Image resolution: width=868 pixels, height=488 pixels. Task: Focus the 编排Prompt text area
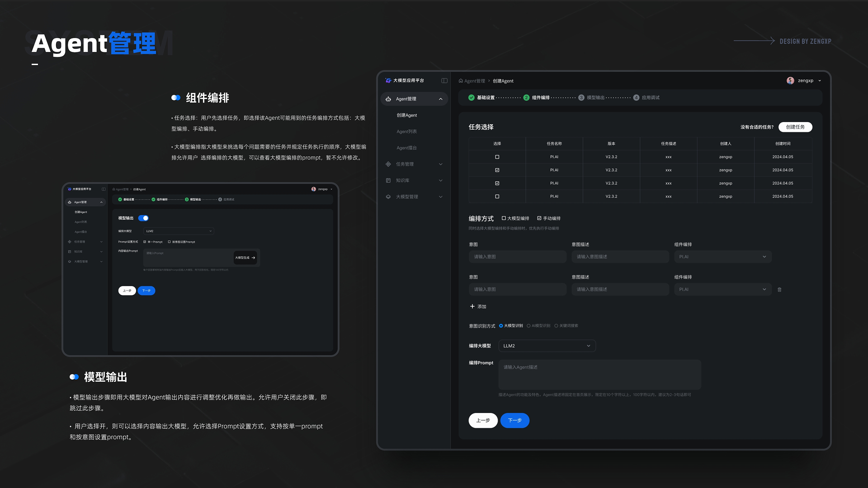click(x=599, y=375)
